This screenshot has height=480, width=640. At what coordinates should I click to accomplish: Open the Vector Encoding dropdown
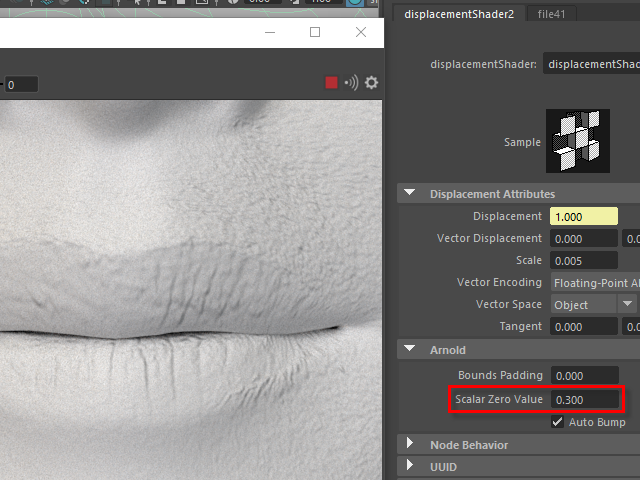pos(594,282)
